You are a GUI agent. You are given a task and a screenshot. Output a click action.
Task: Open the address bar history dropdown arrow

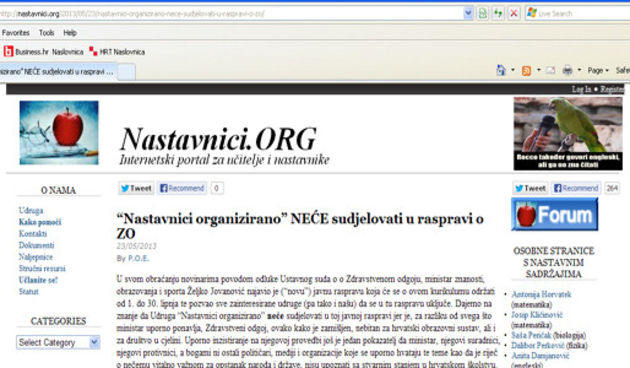point(468,13)
